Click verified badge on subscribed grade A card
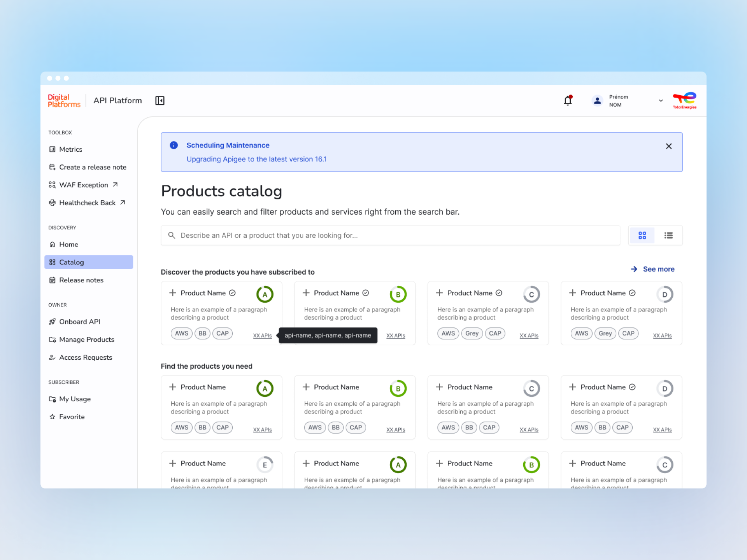The height and width of the screenshot is (560, 747). coord(232,293)
